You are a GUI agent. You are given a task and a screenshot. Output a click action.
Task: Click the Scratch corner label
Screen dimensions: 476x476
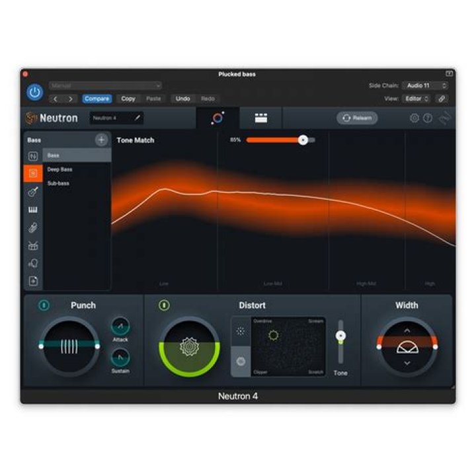[x=316, y=372]
